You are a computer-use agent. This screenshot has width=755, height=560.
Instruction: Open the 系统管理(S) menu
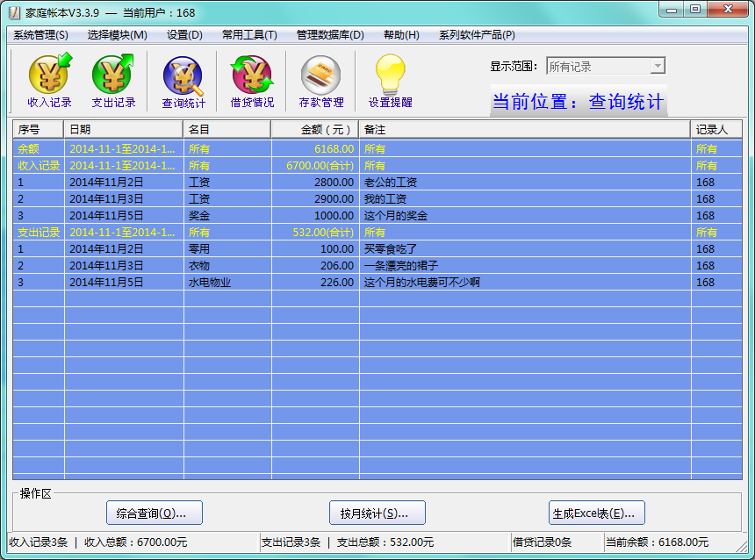click(40, 35)
